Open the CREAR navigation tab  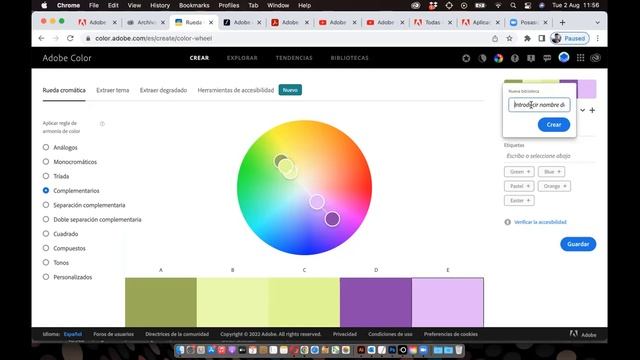[199, 58]
